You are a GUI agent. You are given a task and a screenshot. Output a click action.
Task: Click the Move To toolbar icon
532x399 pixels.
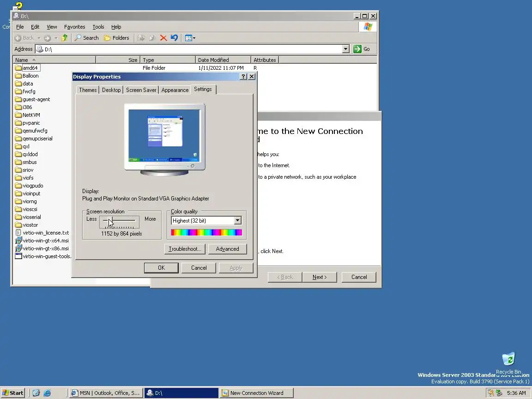pos(141,38)
